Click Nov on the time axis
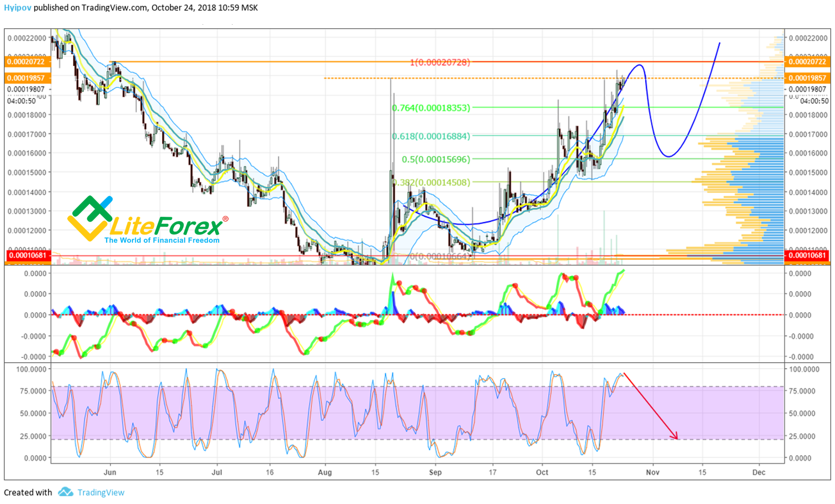835x504 pixels. [653, 472]
